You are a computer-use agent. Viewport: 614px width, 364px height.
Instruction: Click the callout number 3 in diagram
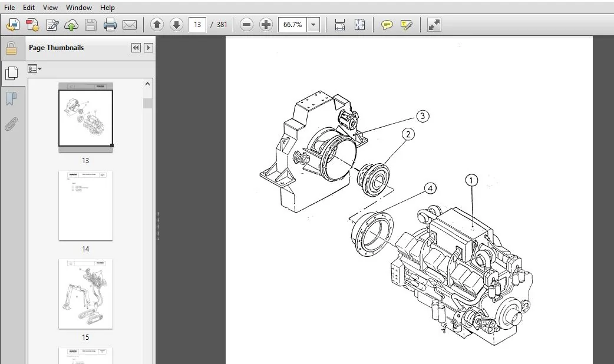[422, 116]
